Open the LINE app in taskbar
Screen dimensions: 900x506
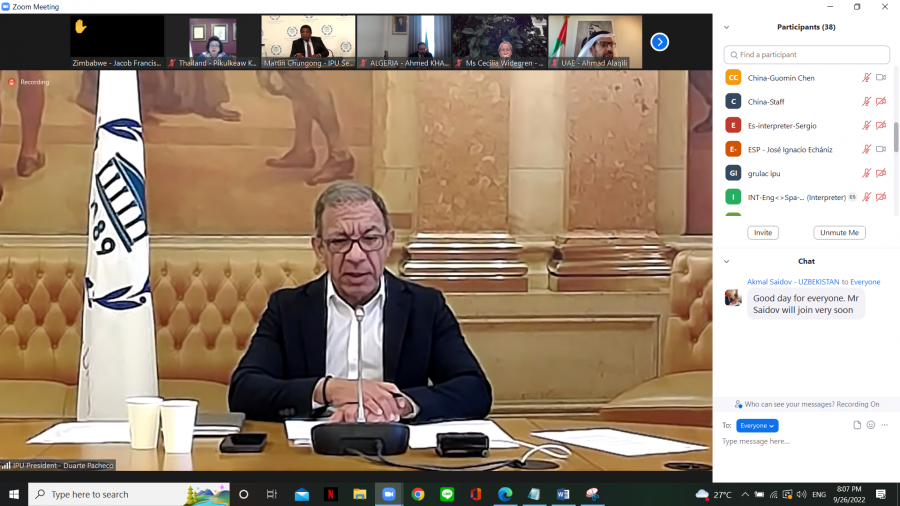coord(447,494)
